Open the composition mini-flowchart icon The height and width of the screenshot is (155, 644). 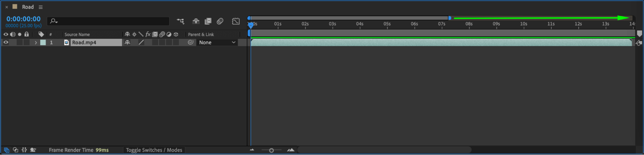tap(180, 21)
